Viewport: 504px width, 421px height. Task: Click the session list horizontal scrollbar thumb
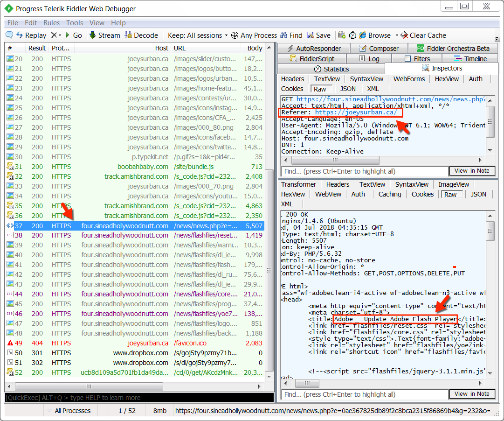(x=89, y=386)
